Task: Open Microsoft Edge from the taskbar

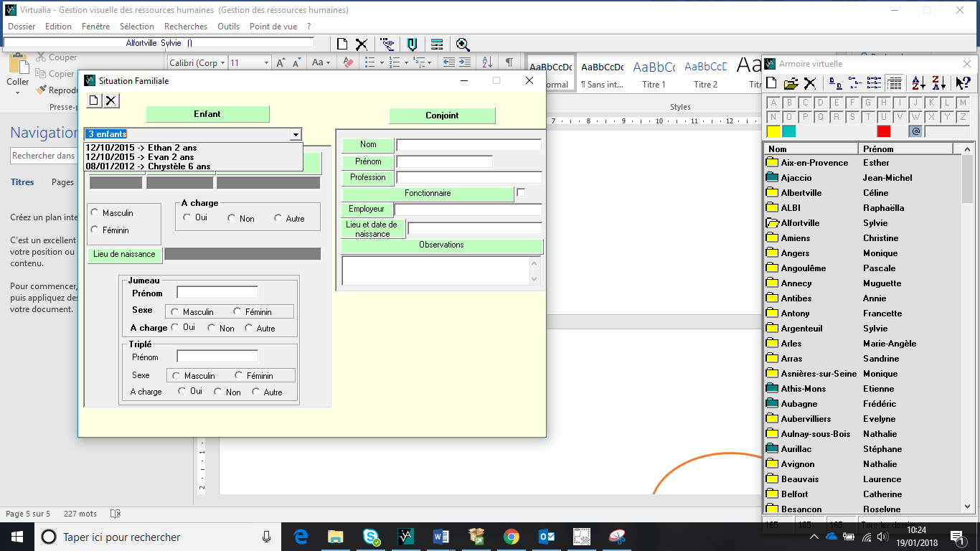Action: (x=301, y=537)
